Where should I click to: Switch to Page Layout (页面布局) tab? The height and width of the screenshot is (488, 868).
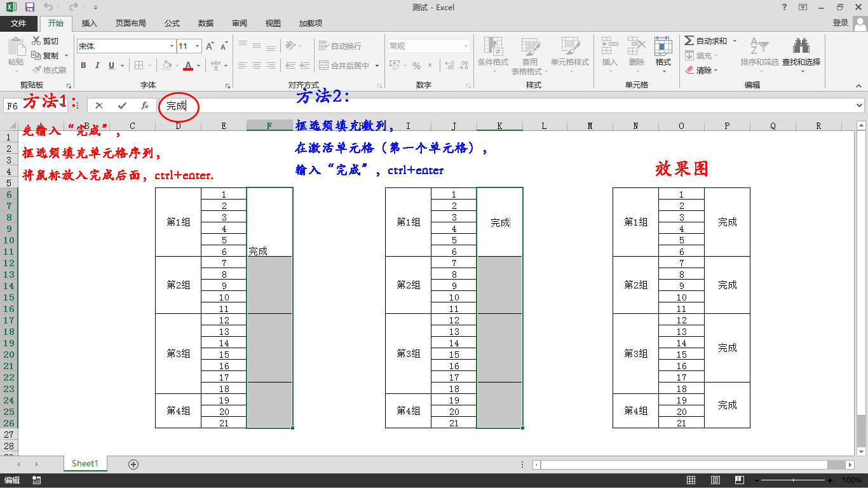[131, 24]
